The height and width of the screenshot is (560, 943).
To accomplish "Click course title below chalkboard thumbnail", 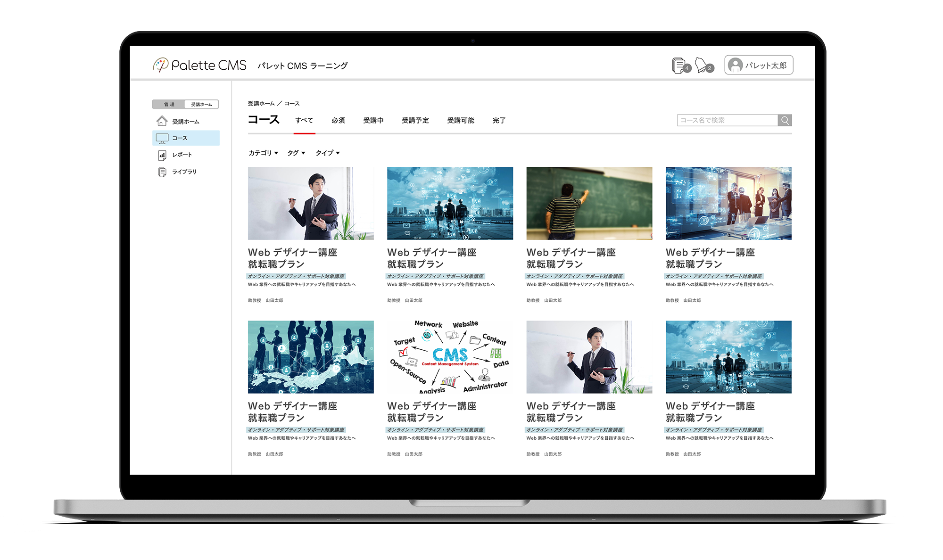I will pos(571,258).
